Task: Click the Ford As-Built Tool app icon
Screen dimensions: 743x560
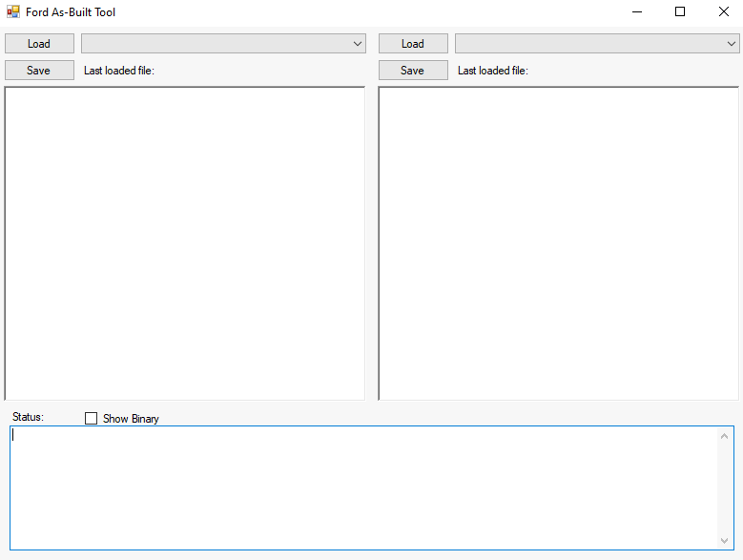Action: [x=13, y=11]
